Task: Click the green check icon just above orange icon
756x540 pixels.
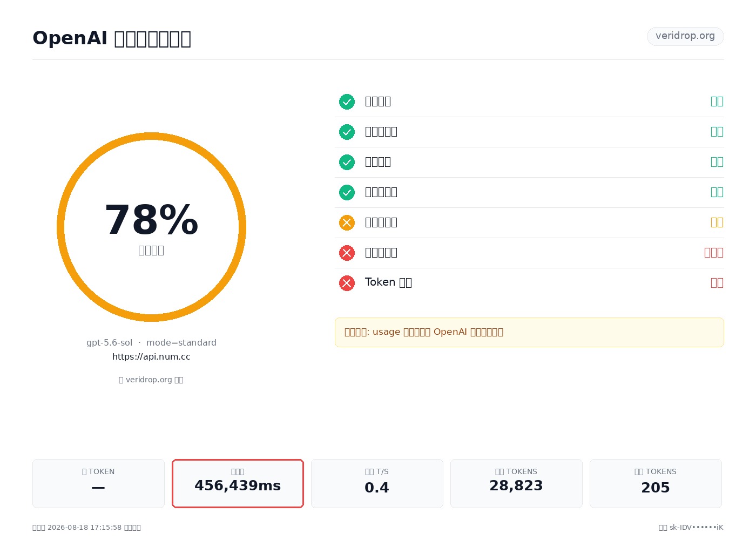Action: point(347,192)
